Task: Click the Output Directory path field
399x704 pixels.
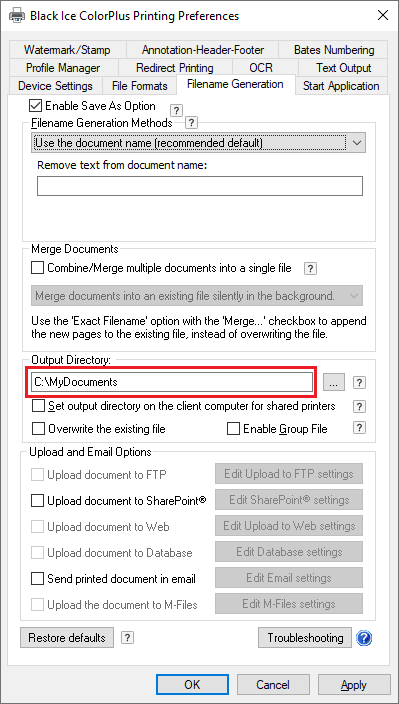Action: (x=172, y=382)
